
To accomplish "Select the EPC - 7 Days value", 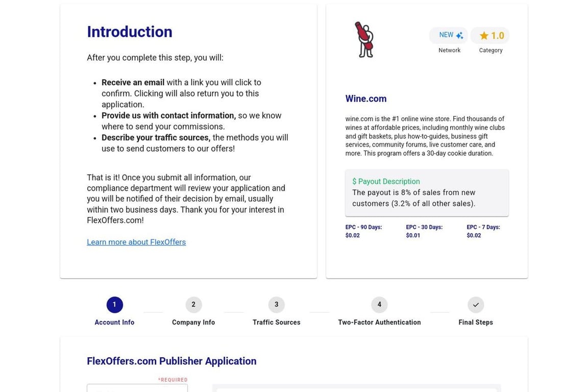I will pos(474,235).
